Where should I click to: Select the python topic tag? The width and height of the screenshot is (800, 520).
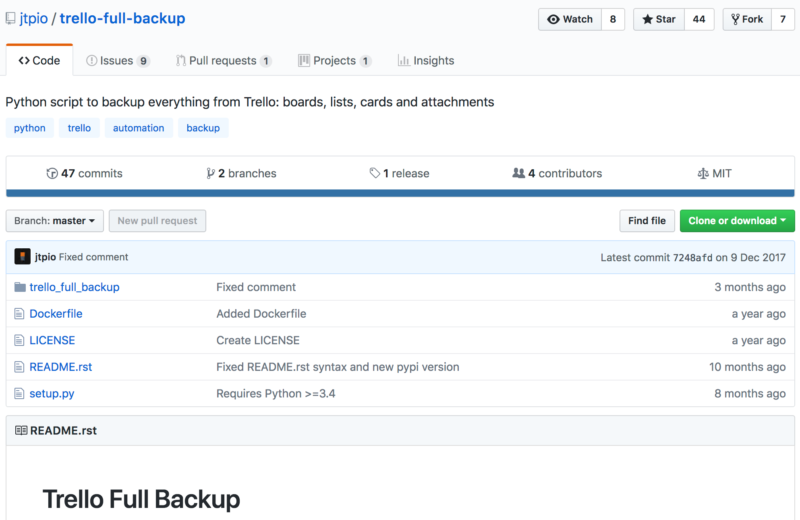(x=30, y=128)
